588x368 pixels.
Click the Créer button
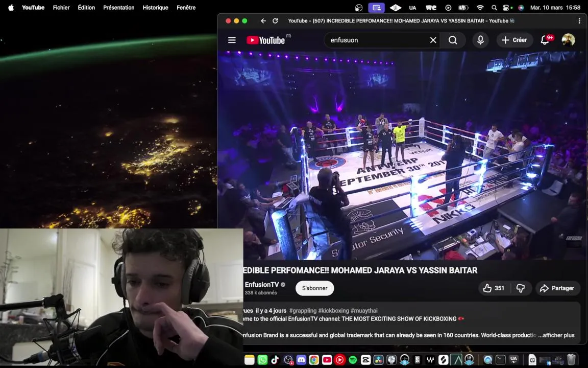514,40
